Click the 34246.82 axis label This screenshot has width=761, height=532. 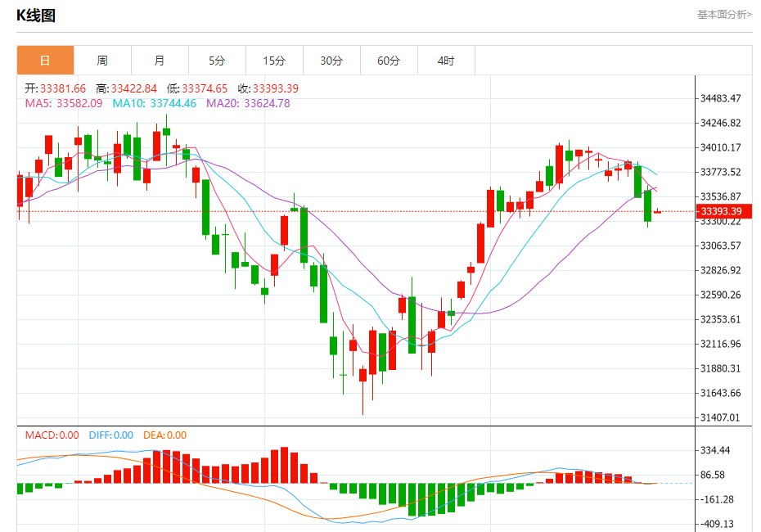[720, 123]
